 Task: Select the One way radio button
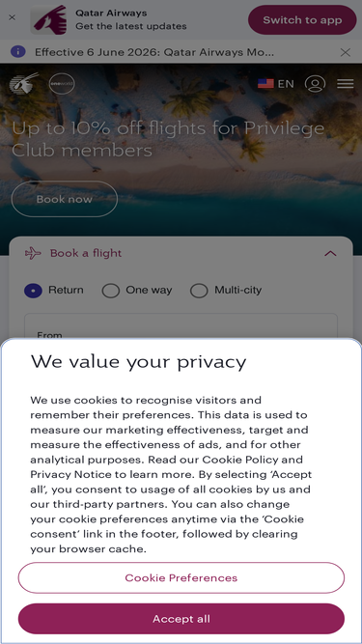tap(110, 291)
